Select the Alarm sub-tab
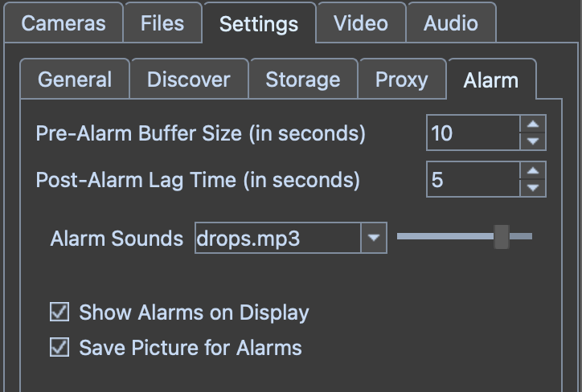 pyautogui.click(x=490, y=80)
